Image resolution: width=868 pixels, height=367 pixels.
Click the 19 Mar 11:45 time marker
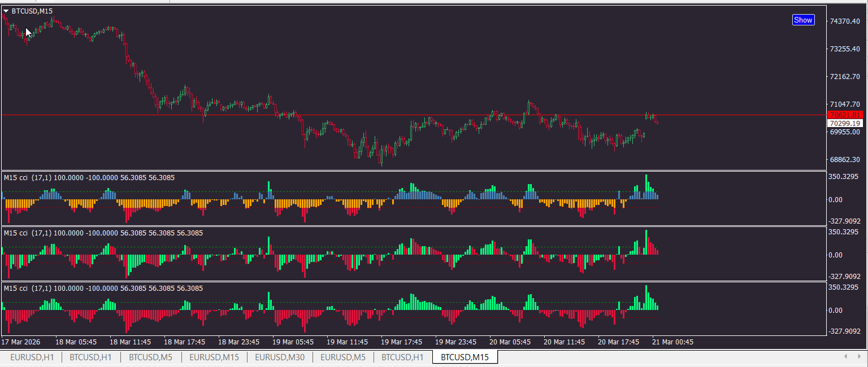tap(348, 342)
